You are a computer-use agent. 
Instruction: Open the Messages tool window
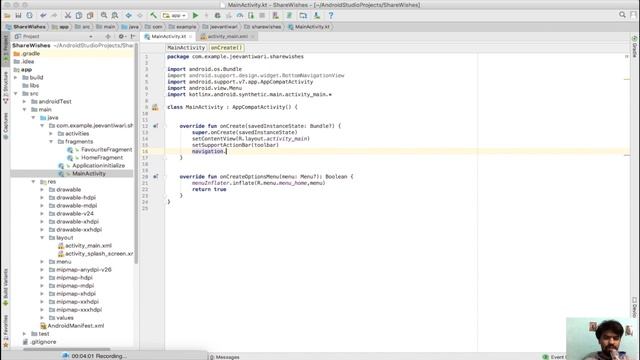225,357
